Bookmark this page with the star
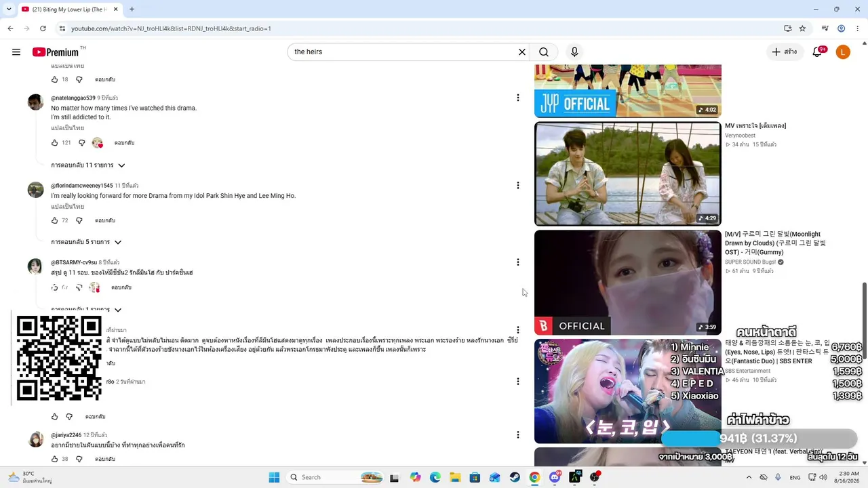The height and width of the screenshot is (488, 868). pos(802,28)
